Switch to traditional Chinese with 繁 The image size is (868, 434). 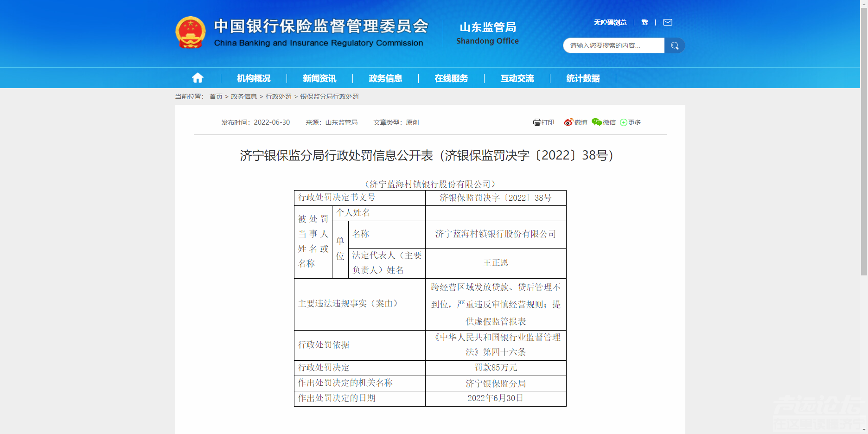[x=645, y=22]
